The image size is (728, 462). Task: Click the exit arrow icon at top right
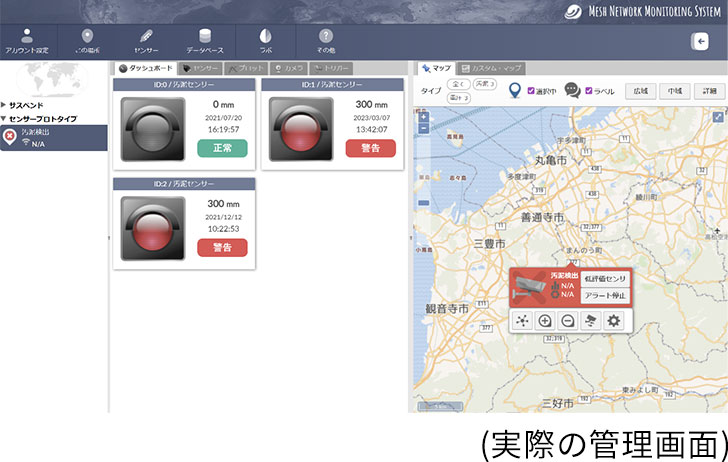pyautogui.click(x=700, y=41)
